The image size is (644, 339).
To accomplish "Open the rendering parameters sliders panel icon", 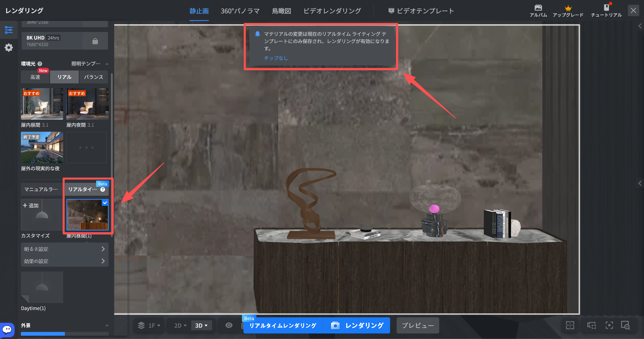I will [x=9, y=30].
